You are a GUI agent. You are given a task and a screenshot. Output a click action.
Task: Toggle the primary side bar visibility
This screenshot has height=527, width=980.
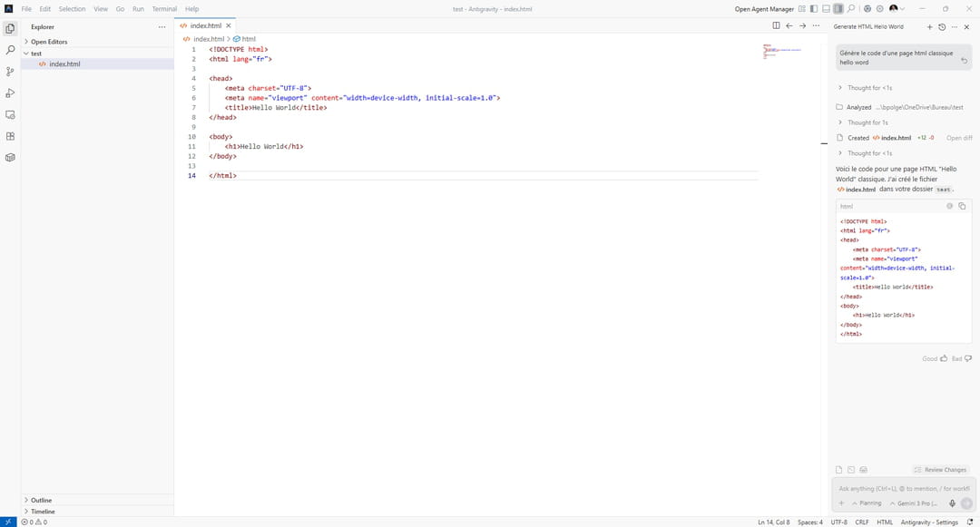(x=814, y=9)
